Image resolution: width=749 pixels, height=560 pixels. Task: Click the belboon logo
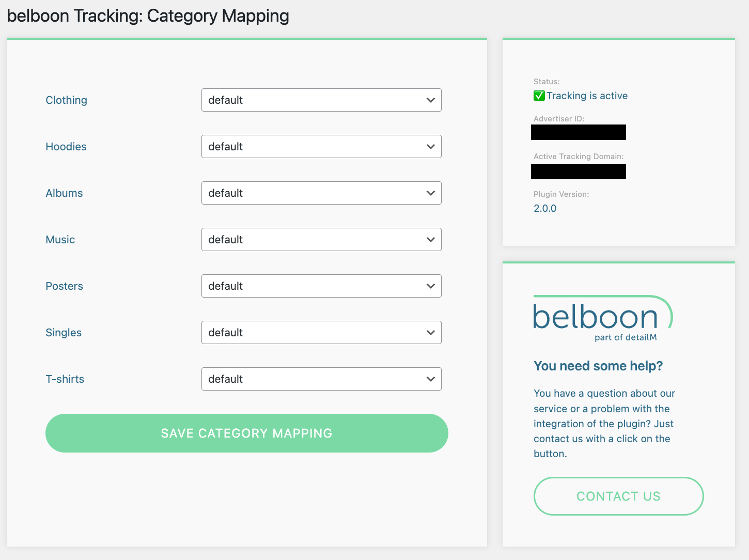point(603,318)
